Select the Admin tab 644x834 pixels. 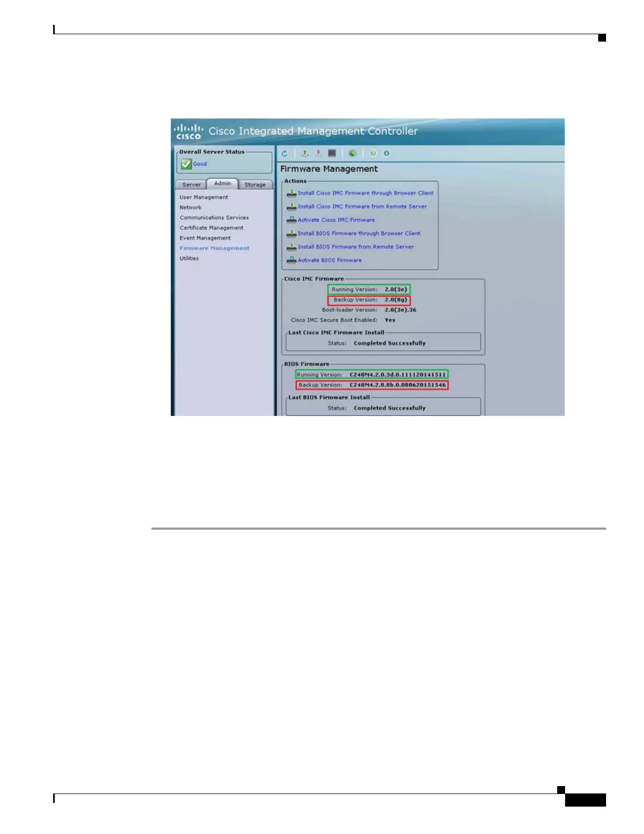(223, 183)
